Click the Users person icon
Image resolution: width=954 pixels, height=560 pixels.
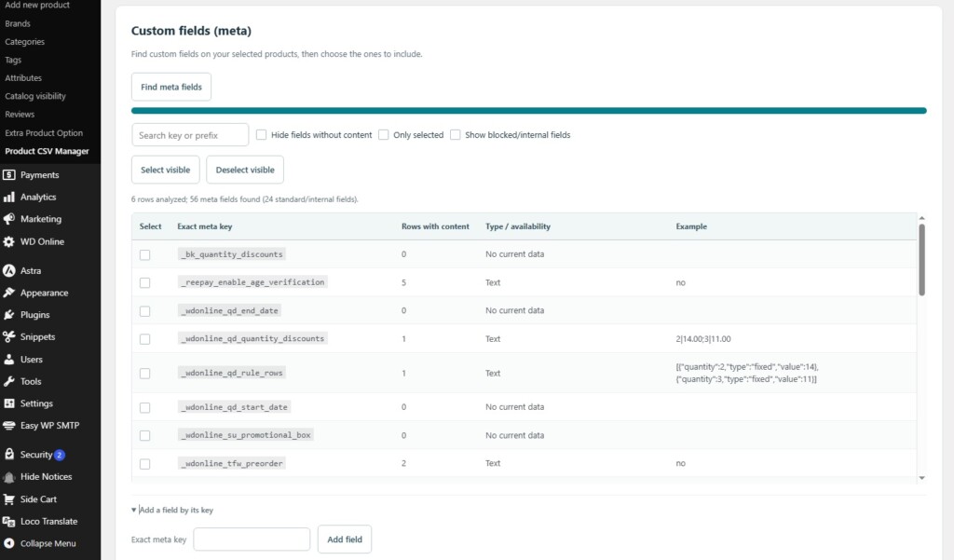tap(9, 359)
